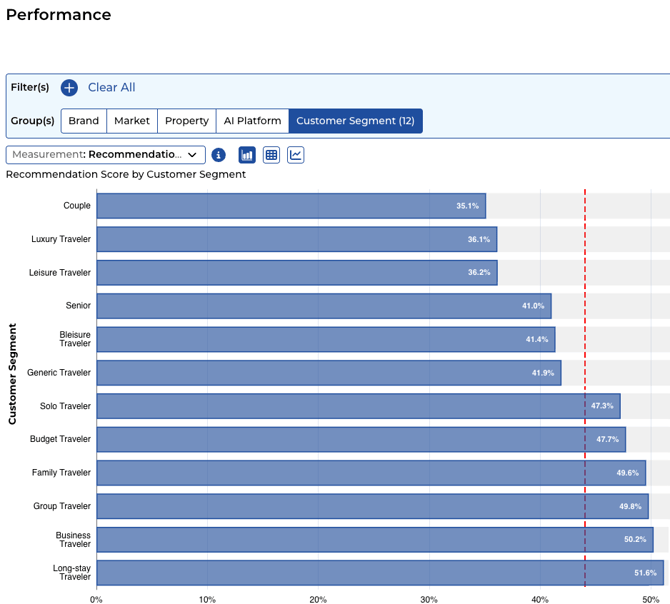
Task: Click the 'Leisure Traveler' axis label
Action: point(60,273)
